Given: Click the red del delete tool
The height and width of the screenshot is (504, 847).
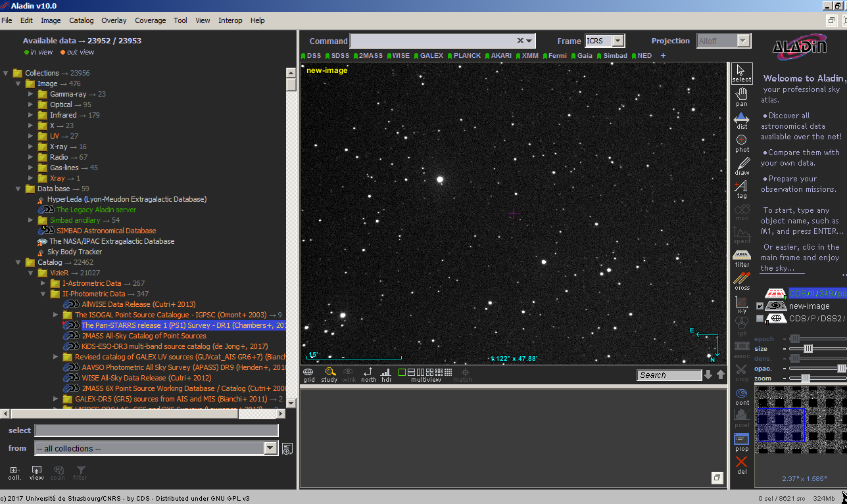Looking at the screenshot, I should (742, 465).
